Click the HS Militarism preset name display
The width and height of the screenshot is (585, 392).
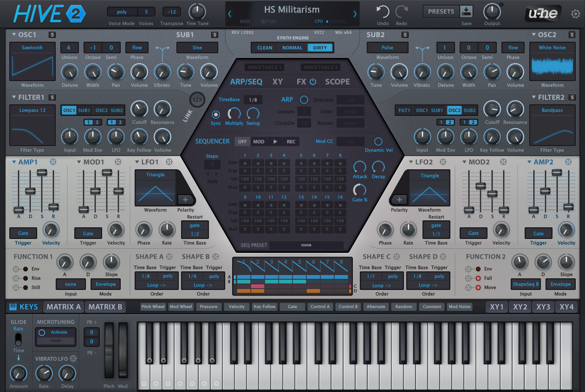point(292,9)
